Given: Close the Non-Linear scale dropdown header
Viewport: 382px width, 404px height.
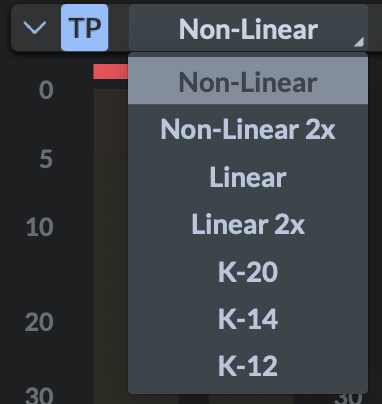Looking at the screenshot, I should pos(248,28).
